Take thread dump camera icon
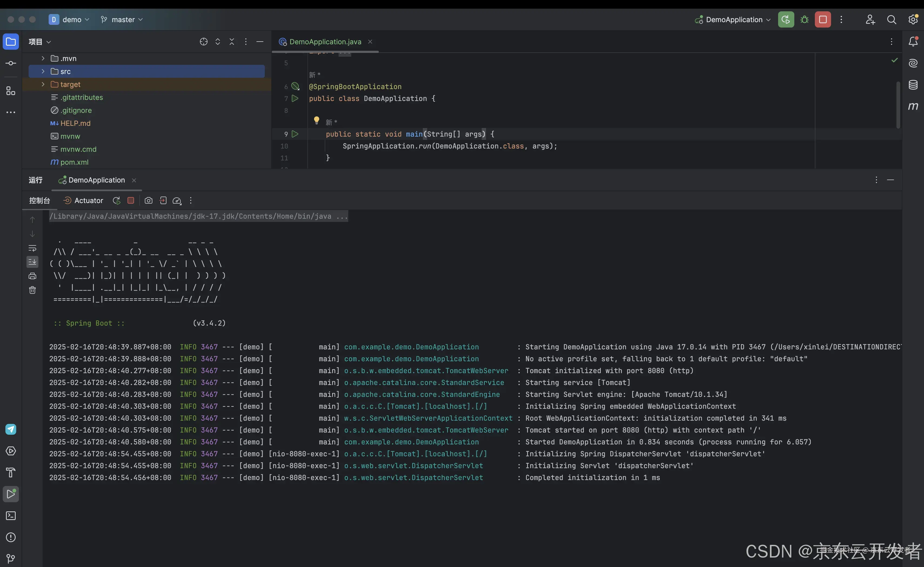 tap(149, 201)
